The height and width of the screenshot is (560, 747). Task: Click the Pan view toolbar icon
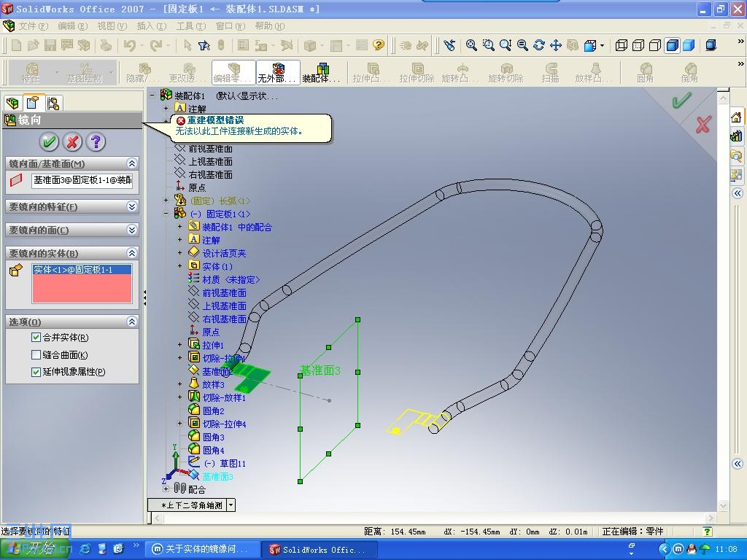(x=556, y=44)
